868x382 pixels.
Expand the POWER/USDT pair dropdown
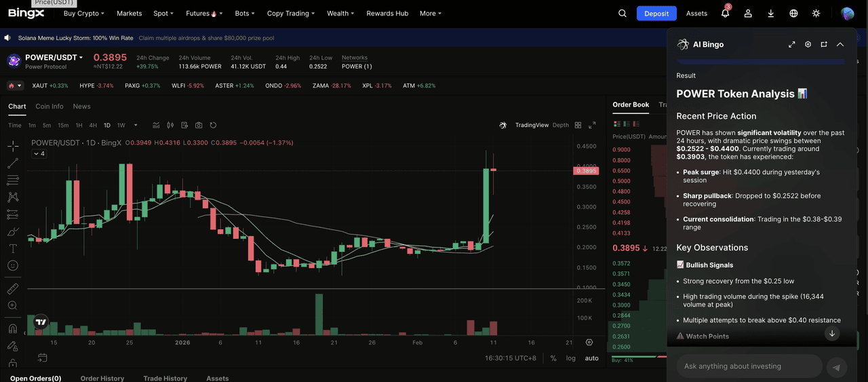click(x=81, y=58)
